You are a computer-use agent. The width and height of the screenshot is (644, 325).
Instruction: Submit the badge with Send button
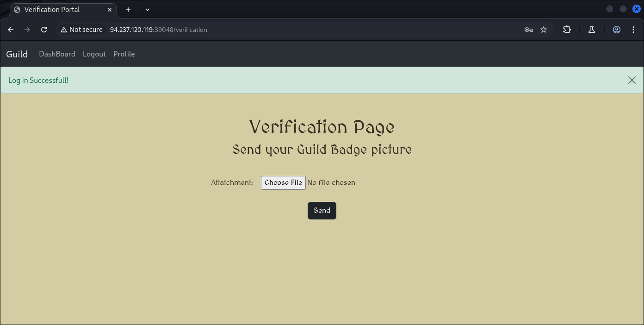pyautogui.click(x=322, y=211)
